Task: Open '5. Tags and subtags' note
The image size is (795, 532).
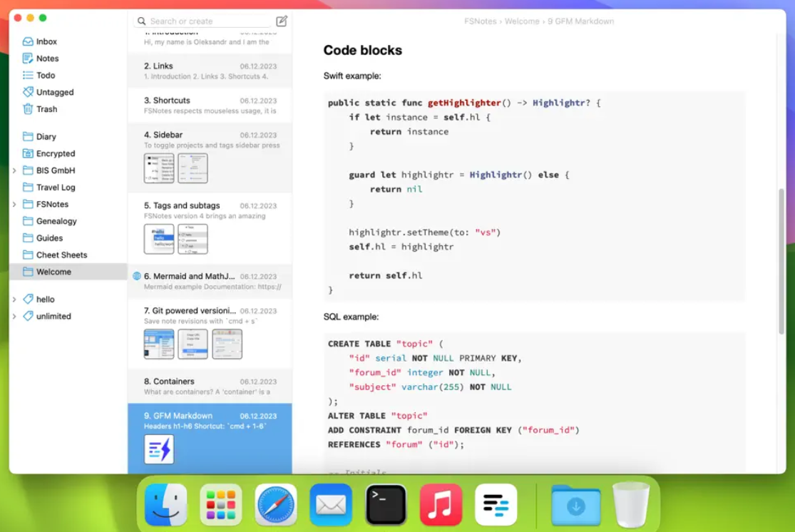Action: point(210,229)
